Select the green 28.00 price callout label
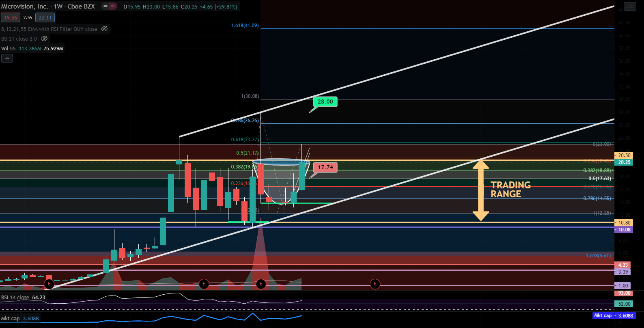The width and height of the screenshot is (644, 328). tap(325, 101)
